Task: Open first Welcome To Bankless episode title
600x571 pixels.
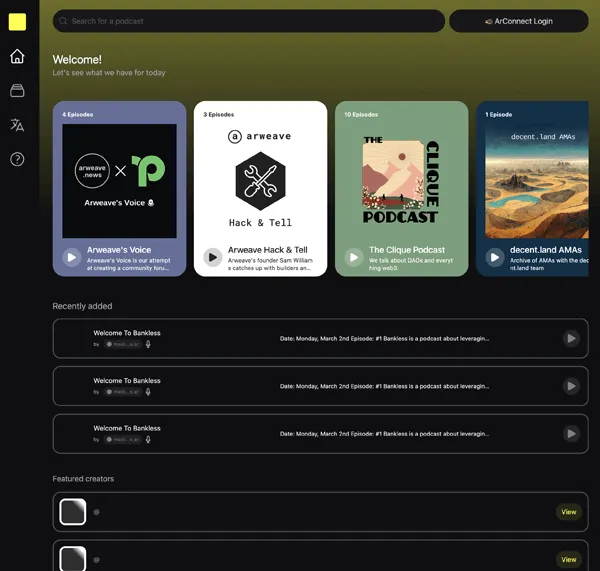Action: click(127, 333)
